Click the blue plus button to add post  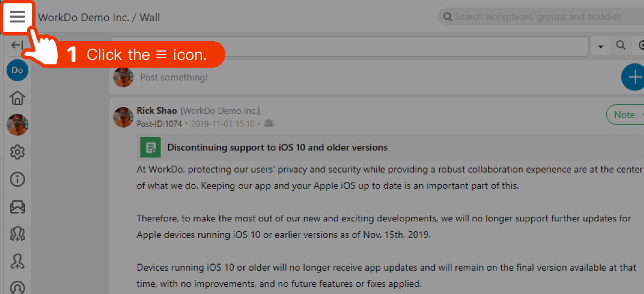[633, 77]
